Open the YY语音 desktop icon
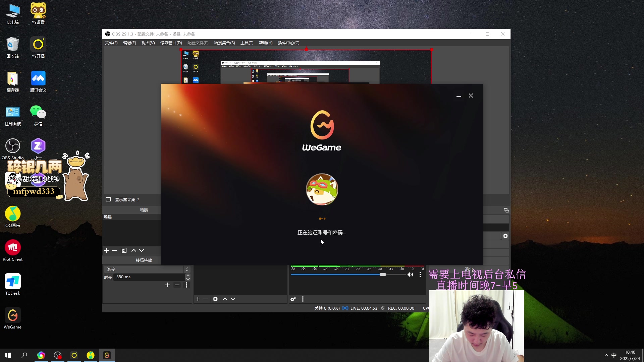This screenshot has width=644, height=362. click(38, 14)
